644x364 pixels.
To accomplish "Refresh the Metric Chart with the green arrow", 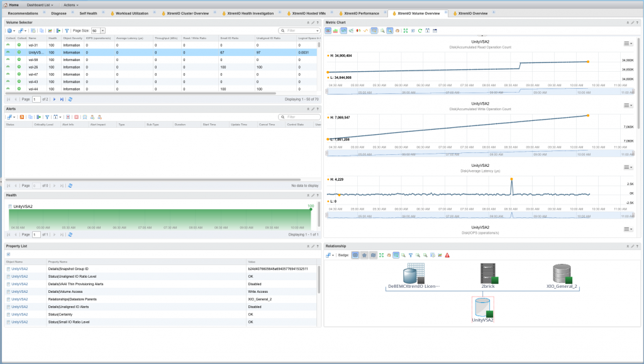I will coord(419,30).
